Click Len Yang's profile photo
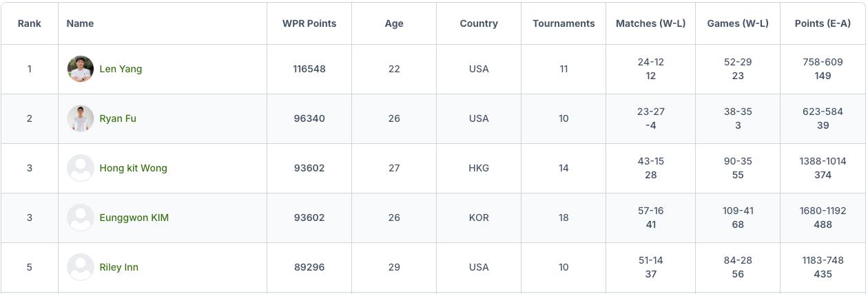Image resolution: width=868 pixels, height=294 pixels. (x=81, y=69)
